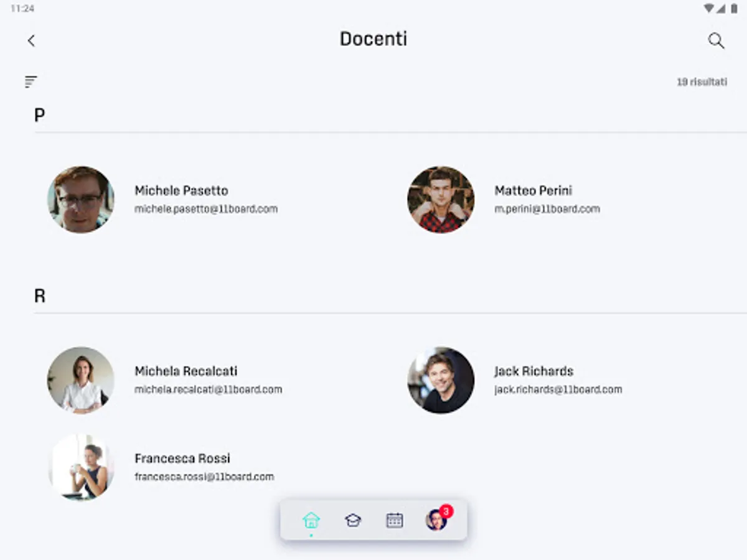
Task: Open Matteo Perini's profile photo
Action: click(441, 200)
